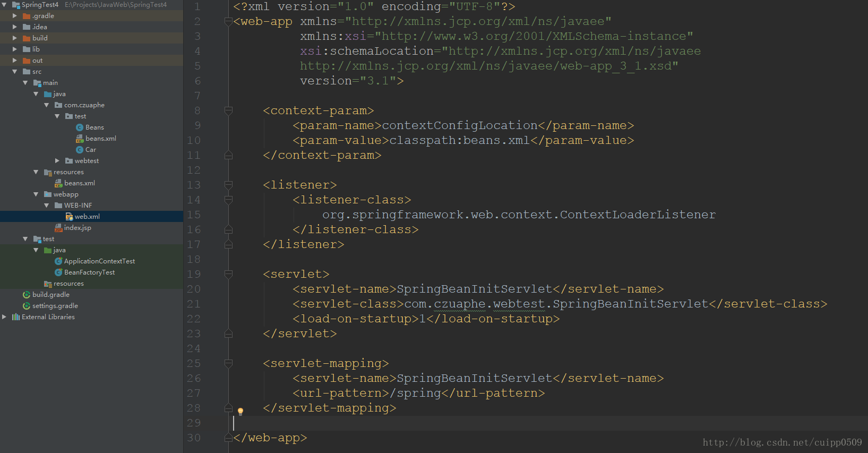The image size is (868, 453).
Task: Collapse the SpringTest4 project root
Action: coord(4,5)
